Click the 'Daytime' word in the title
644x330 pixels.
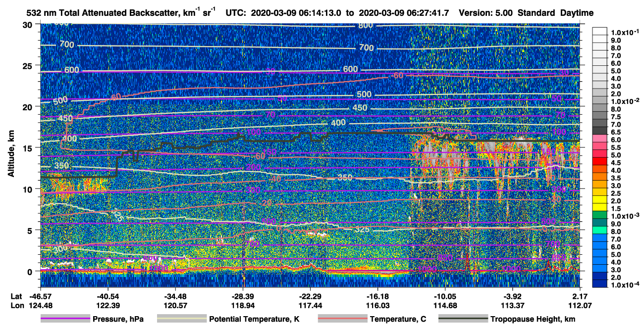(577, 12)
